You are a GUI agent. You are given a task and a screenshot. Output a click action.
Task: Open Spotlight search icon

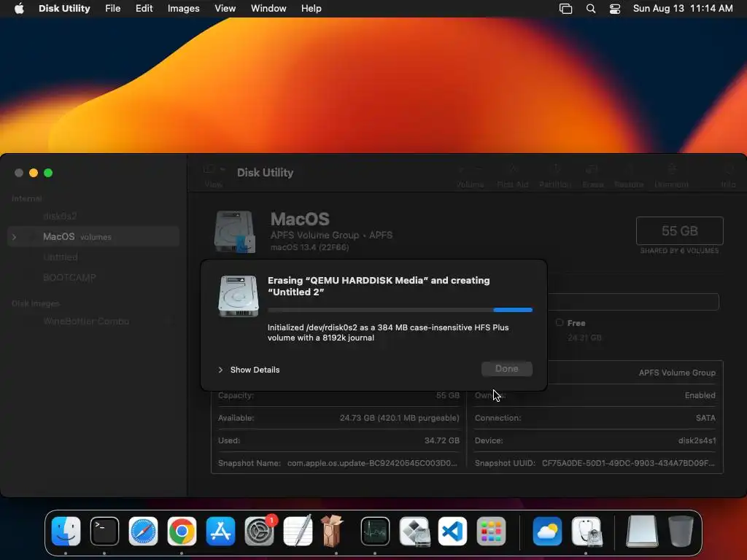[591, 9]
